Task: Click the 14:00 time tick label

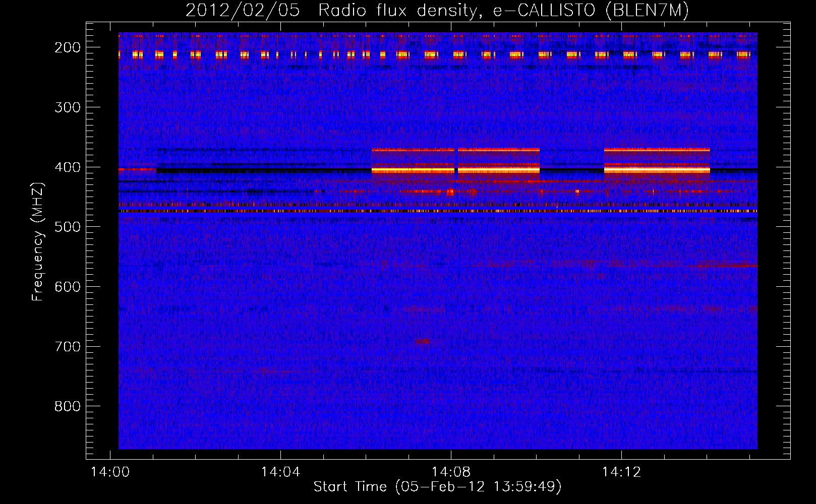Action: point(110,472)
